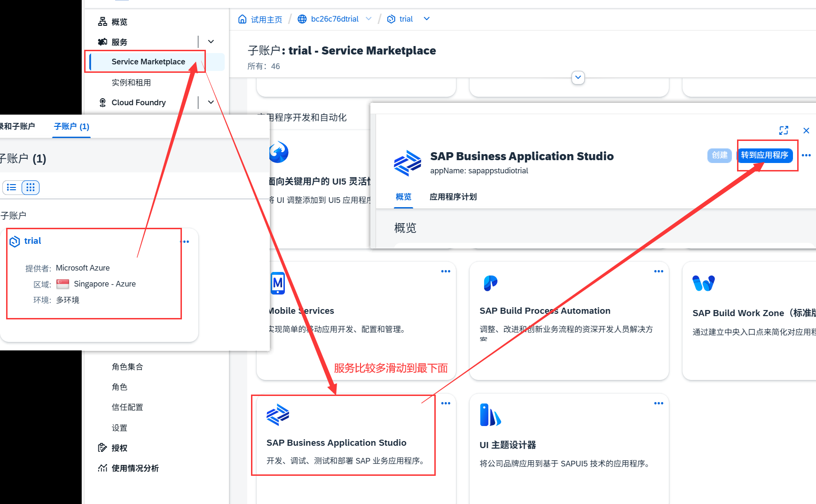
Task: Open UI 主题设计器 card options menu
Action: coord(659,403)
